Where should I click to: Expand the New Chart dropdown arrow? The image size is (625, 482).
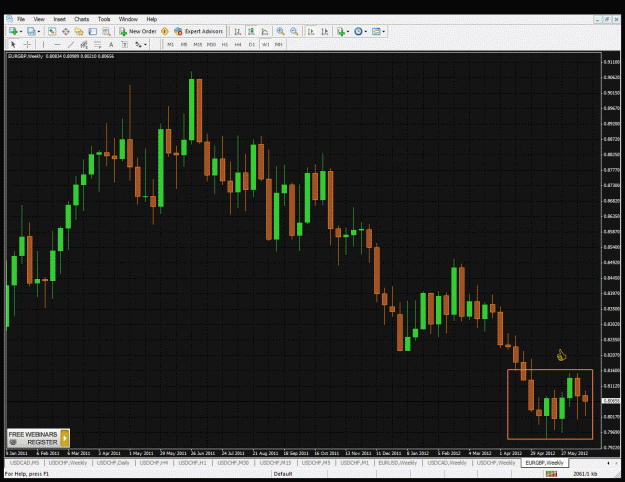tap(21, 31)
